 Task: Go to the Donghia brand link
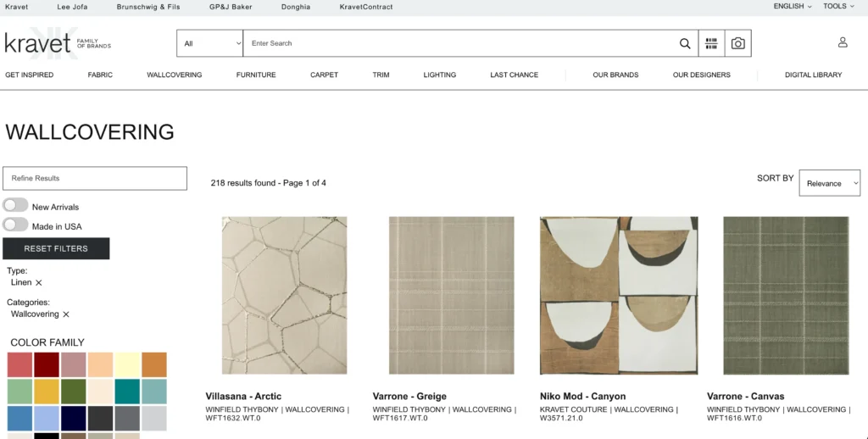tap(296, 7)
